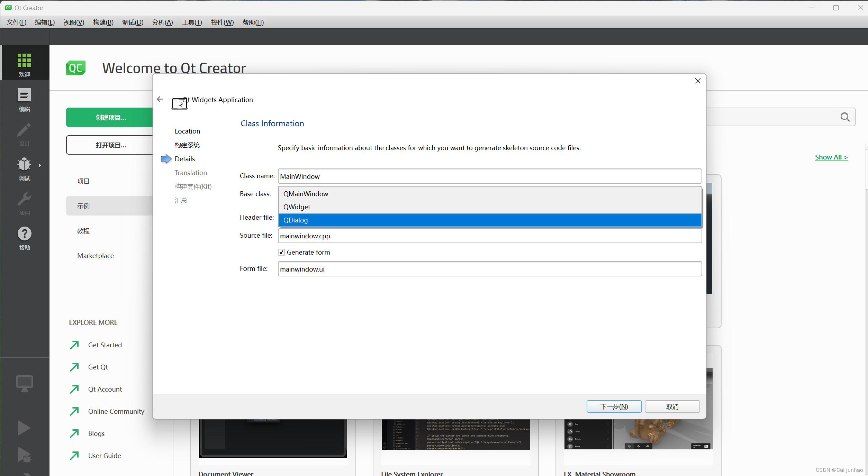Click the green Run play button
Screen dimensions: 868x476
click(24, 428)
